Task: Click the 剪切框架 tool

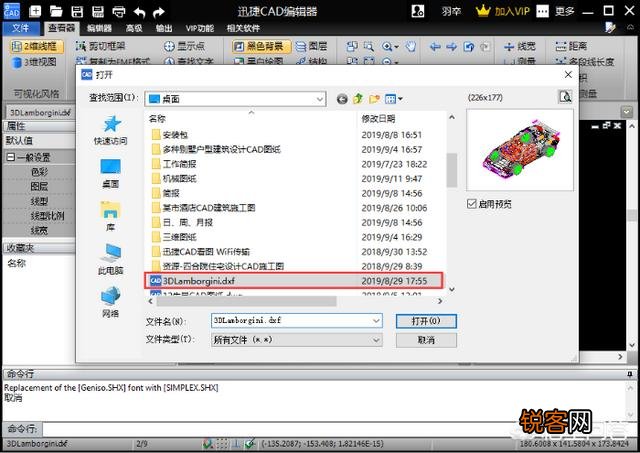Action: pos(100,46)
